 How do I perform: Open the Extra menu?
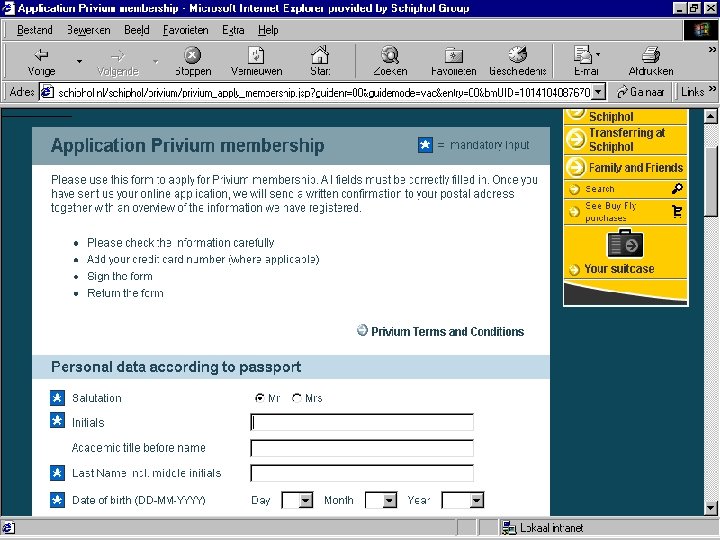(x=233, y=30)
